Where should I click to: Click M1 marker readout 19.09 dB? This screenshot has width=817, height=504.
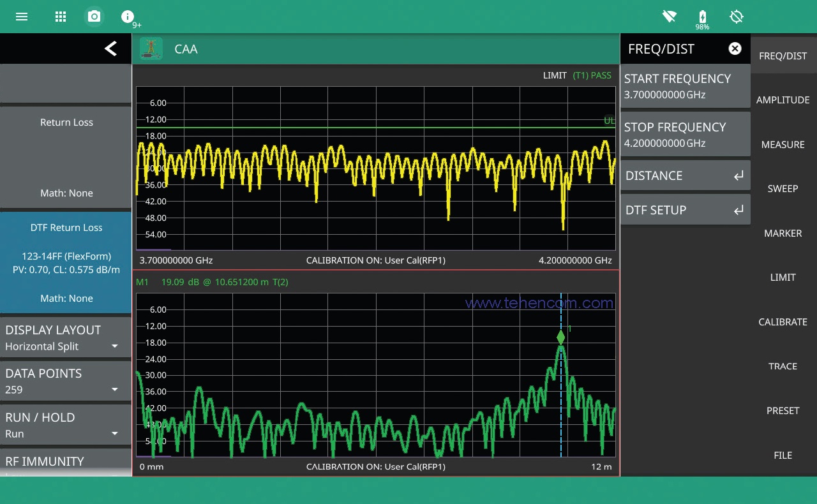(212, 282)
